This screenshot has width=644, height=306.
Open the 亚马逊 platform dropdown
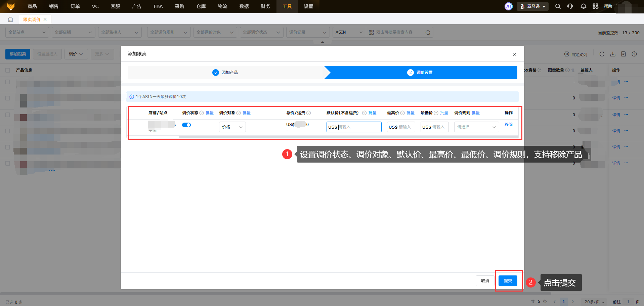coord(532,6)
